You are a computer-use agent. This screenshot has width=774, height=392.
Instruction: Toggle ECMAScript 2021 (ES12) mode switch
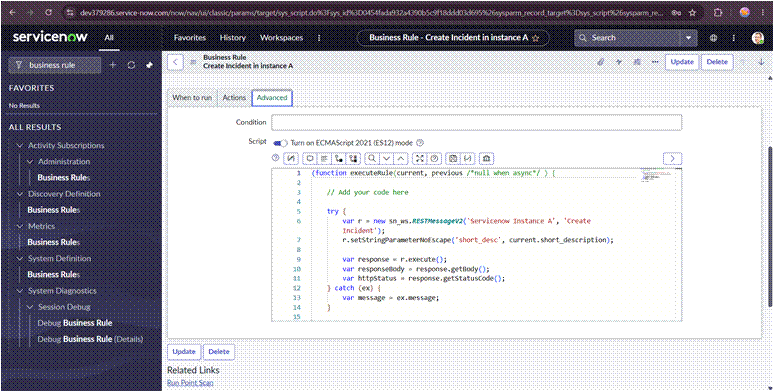(x=280, y=143)
